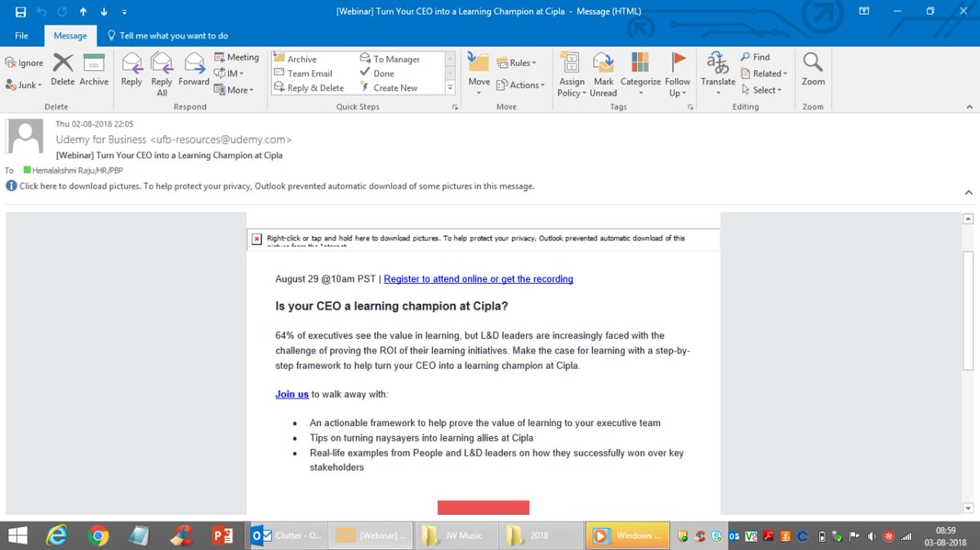Open PowerPoint from the taskbar
The image size is (980, 550).
[222, 535]
